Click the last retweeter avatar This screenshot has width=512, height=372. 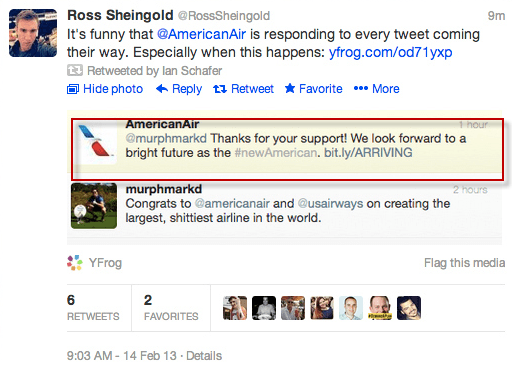(409, 308)
